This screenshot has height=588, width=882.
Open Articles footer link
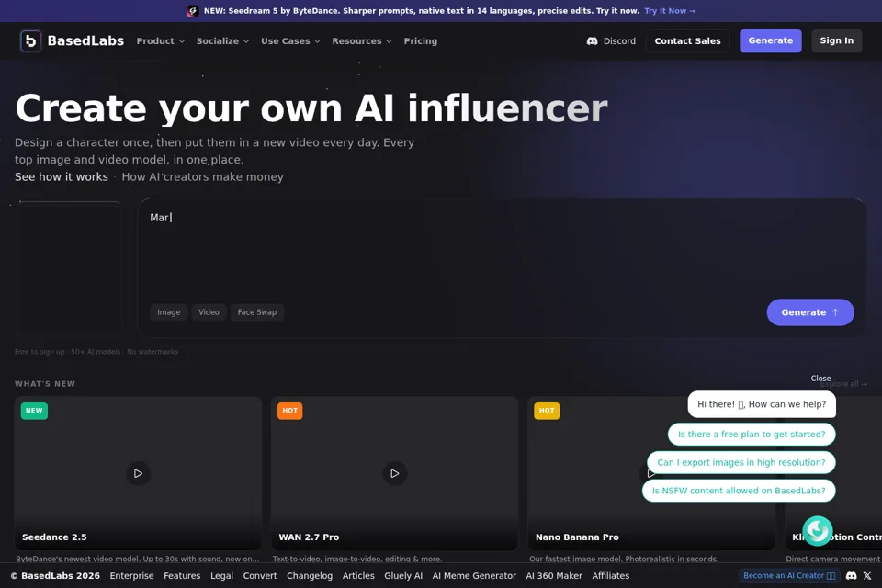[358, 576]
